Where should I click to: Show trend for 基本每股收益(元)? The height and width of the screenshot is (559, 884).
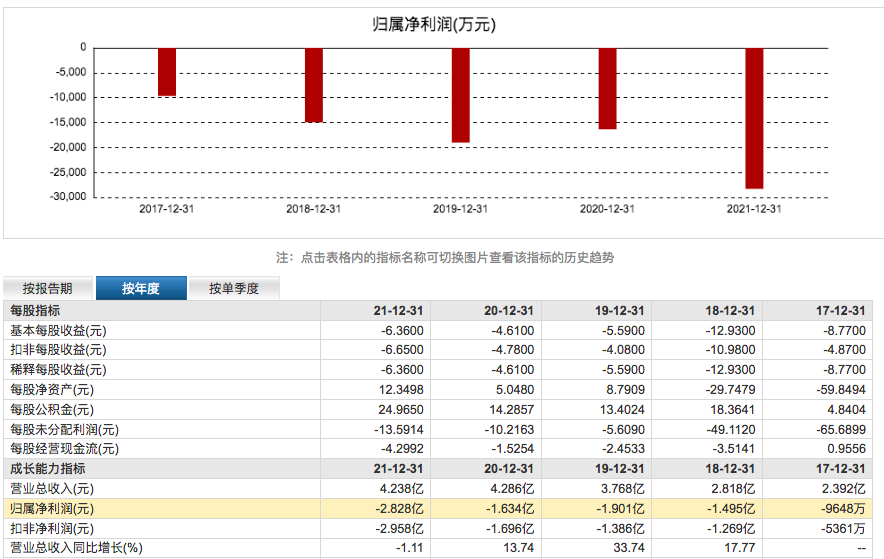pyautogui.click(x=58, y=330)
